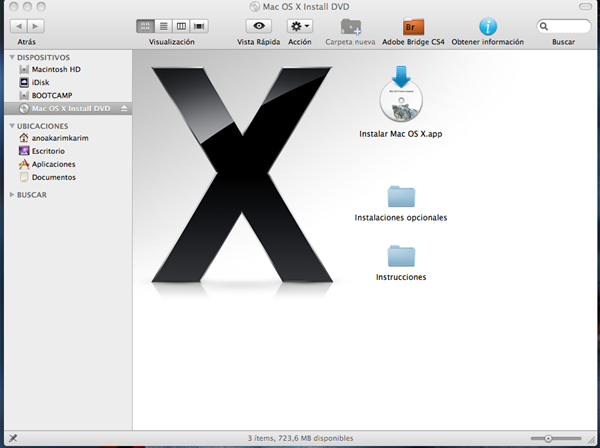Open the Acción gear dropdown menu
The height and width of the screenshot is (448, 600).
[x=300, y=25]
